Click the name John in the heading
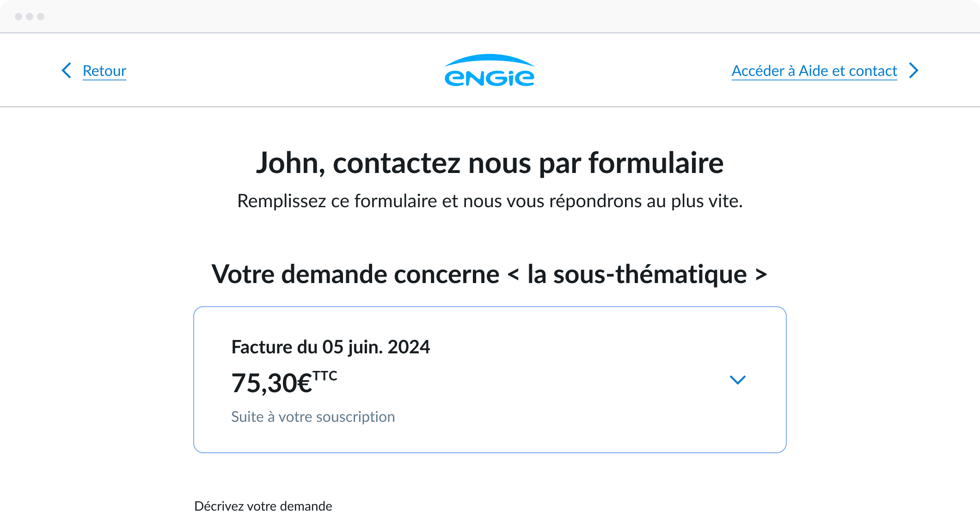Screen dimensions: 980x518 point(290,163)
